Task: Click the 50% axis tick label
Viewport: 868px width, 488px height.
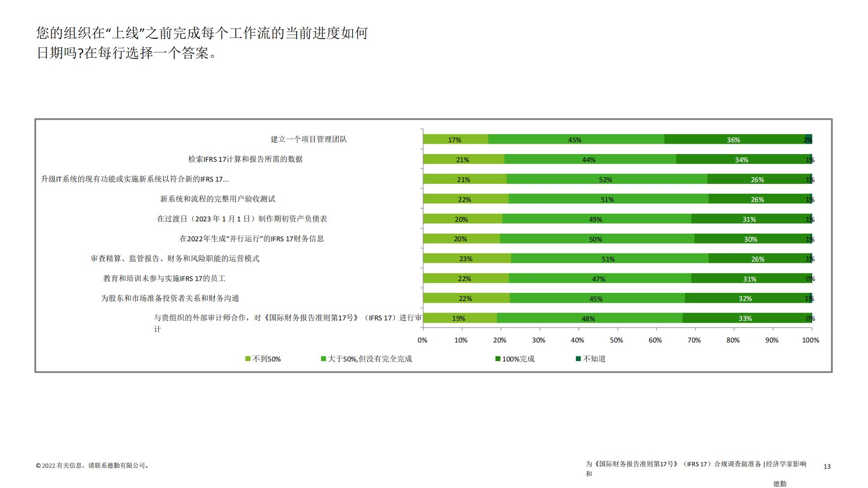Action: click(616, 340)
